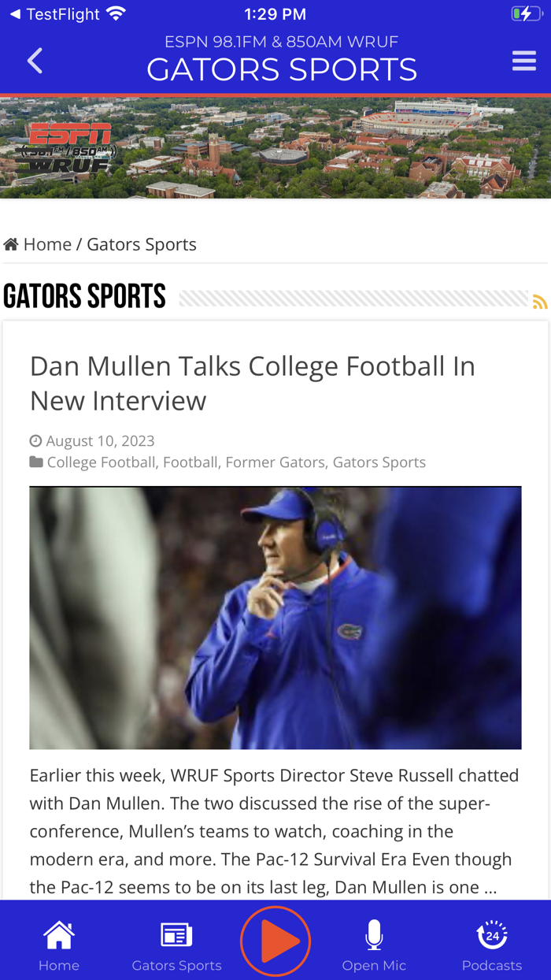Open the Football category
Screen dimensions: 551x980
(190, 462)
